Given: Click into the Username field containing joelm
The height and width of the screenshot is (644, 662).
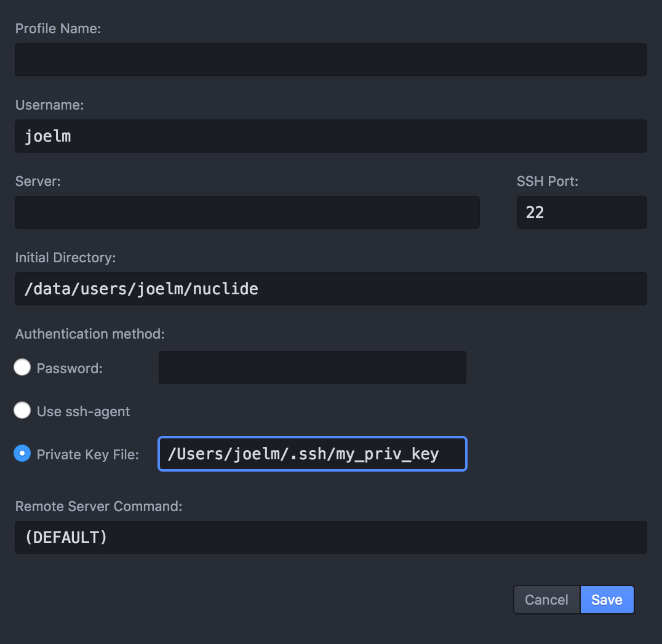Looking at the screenshot, I should pyautogui.click(x=330, y=136).
